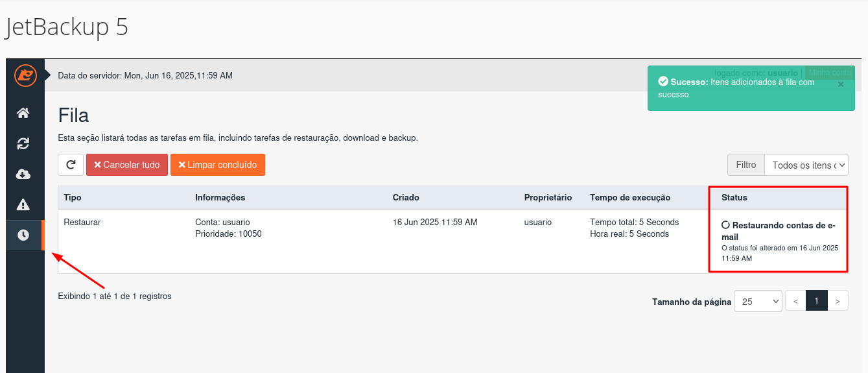The height and width of the screenshot is (373, 868).
Task: Click the Conta: usuario text
Action: (222, 222)
